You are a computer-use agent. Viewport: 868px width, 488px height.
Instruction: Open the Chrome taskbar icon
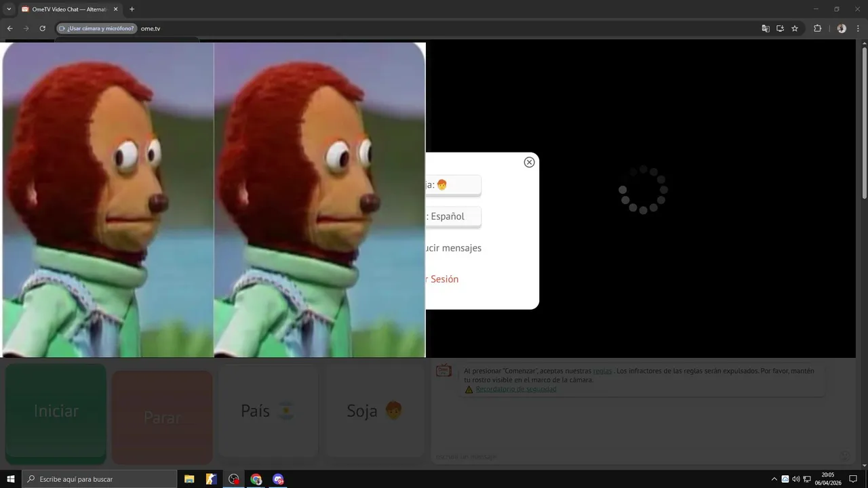tap(256, 479)
